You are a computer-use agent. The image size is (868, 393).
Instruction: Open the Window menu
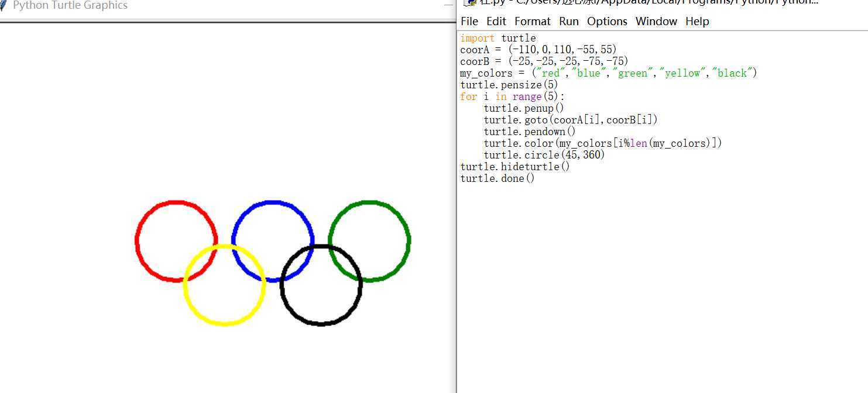click(656, 21)
